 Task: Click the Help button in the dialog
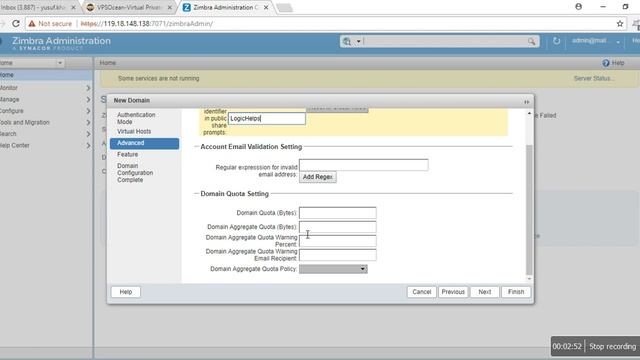point(126,292)
